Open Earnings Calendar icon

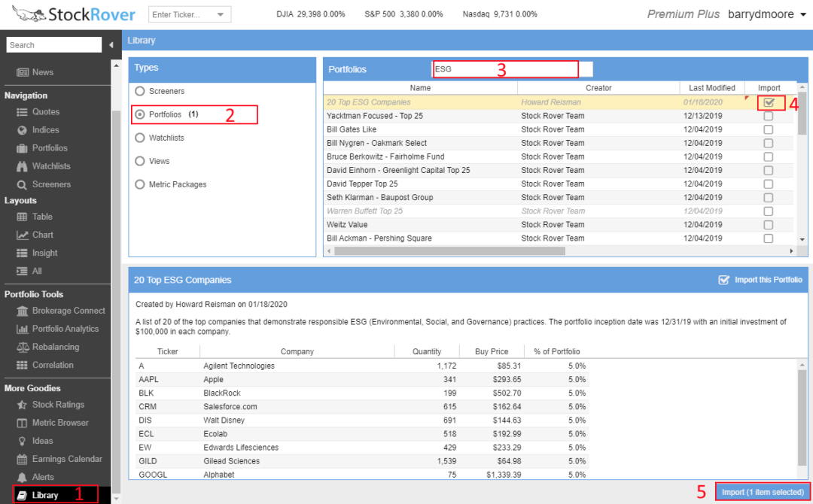(22, 460)
